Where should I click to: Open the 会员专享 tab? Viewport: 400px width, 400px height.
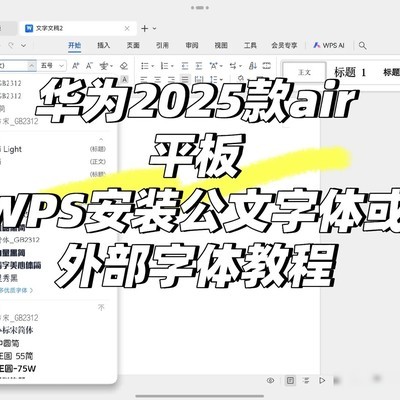coord(284,45)
